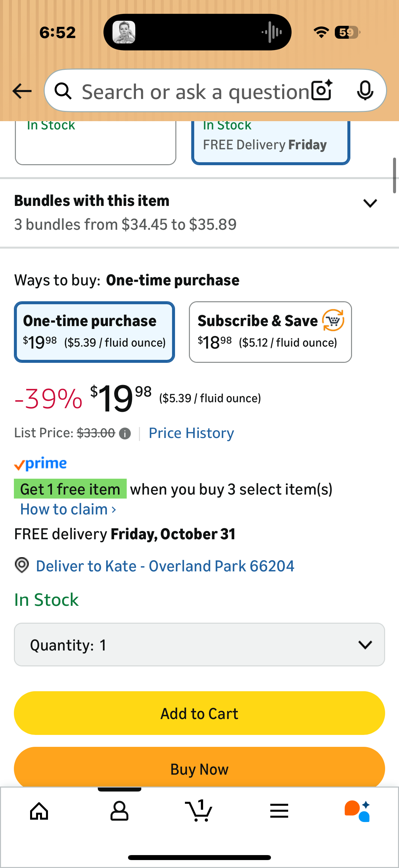Tap the search or ask a question field
The width and height of the screenshot is (399, 868).
(195, 91)
